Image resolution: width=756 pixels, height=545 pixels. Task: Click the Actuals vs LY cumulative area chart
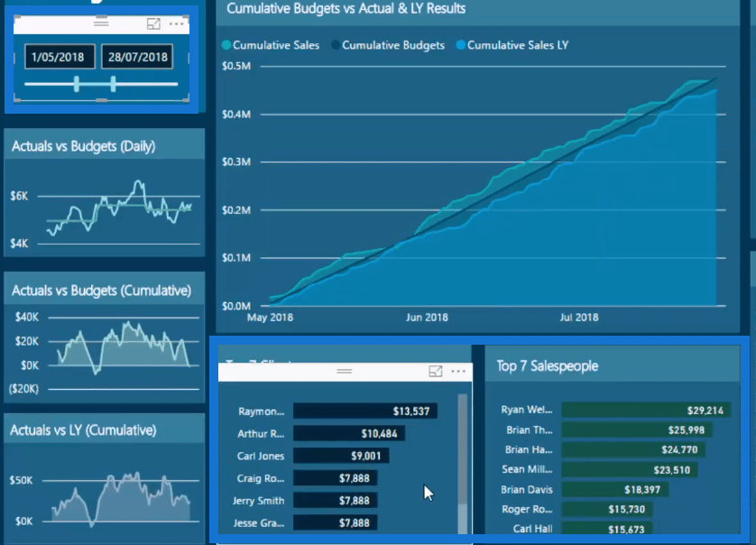tap(121, 498)
